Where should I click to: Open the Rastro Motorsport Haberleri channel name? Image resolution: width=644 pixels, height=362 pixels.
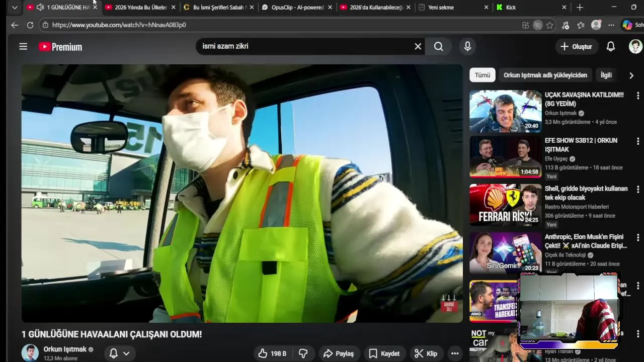coord(577,207)
